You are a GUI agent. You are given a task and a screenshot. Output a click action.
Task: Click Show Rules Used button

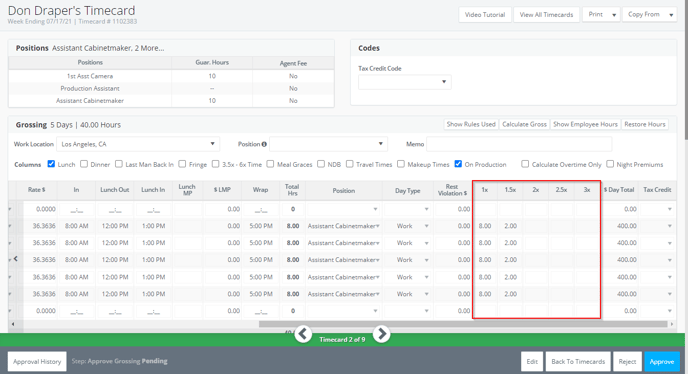point(471,124)
